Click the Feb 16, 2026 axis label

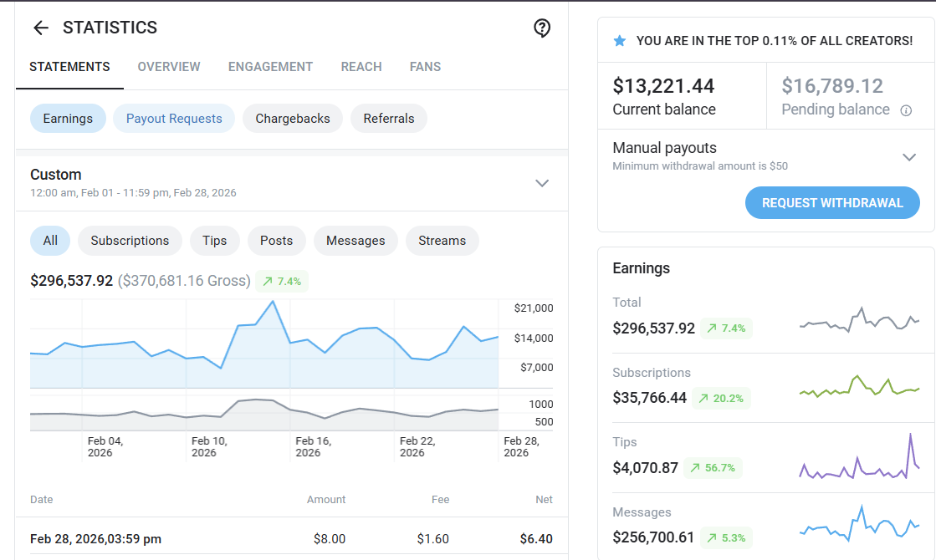(314, 446)
